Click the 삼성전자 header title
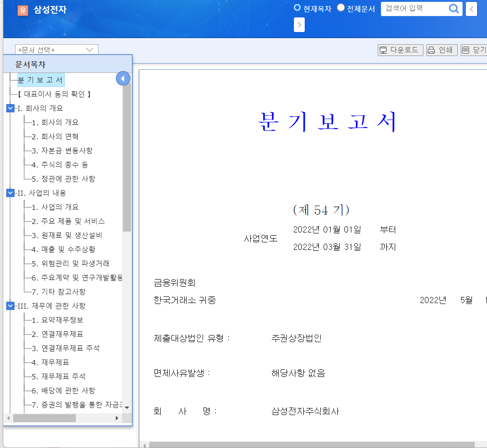 (x=50, y=9)
